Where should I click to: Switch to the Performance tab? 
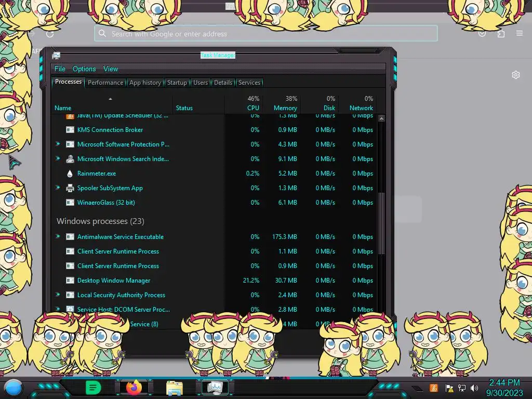pyautogui.click(x=105, y=83)
